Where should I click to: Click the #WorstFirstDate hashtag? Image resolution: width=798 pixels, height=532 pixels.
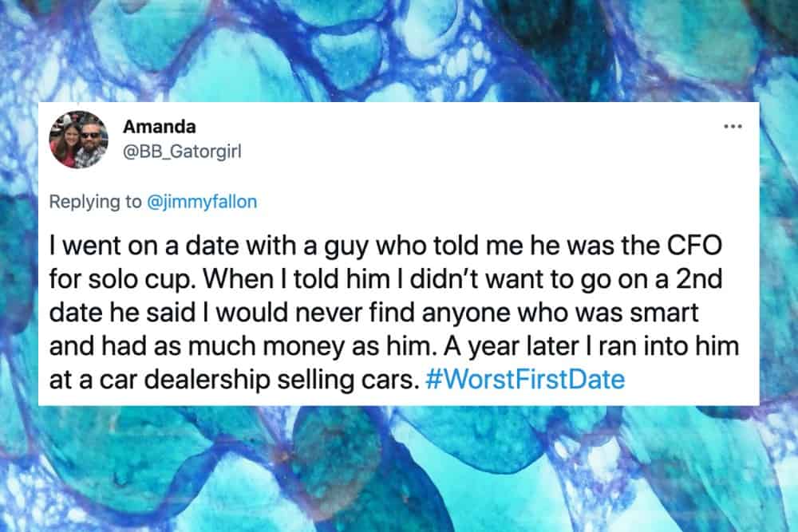525,378
